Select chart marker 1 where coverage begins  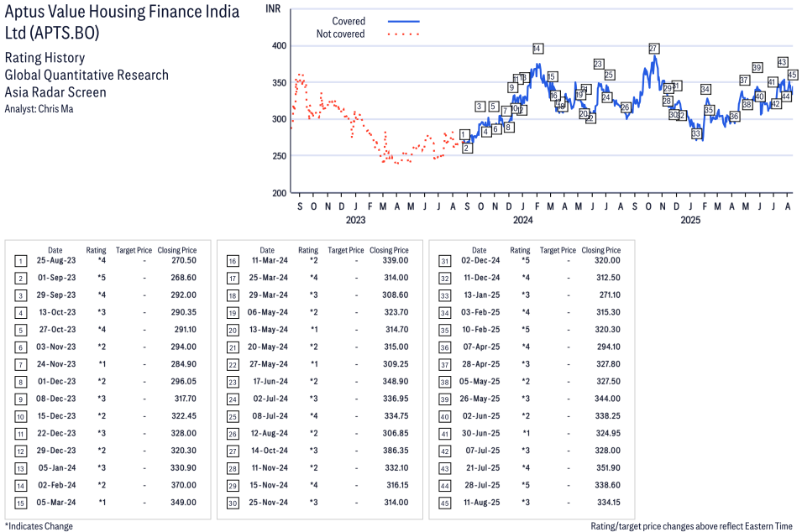(464, 134)
